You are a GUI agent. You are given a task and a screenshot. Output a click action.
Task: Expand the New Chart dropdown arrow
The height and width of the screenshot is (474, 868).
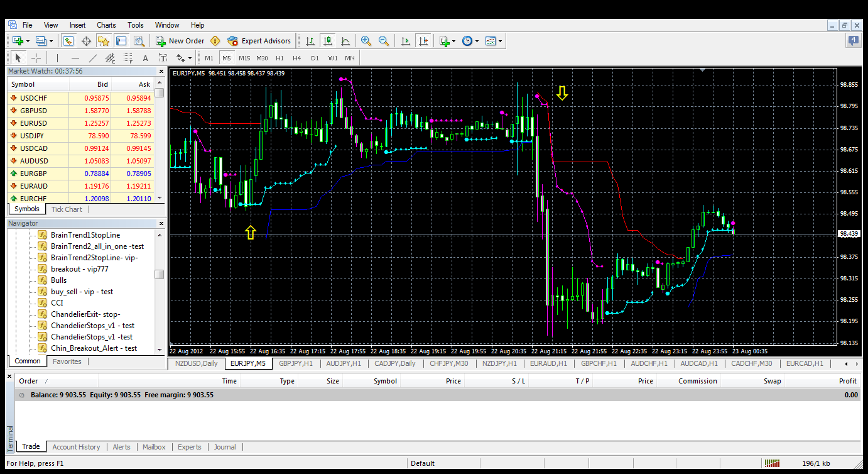[28, 41]
